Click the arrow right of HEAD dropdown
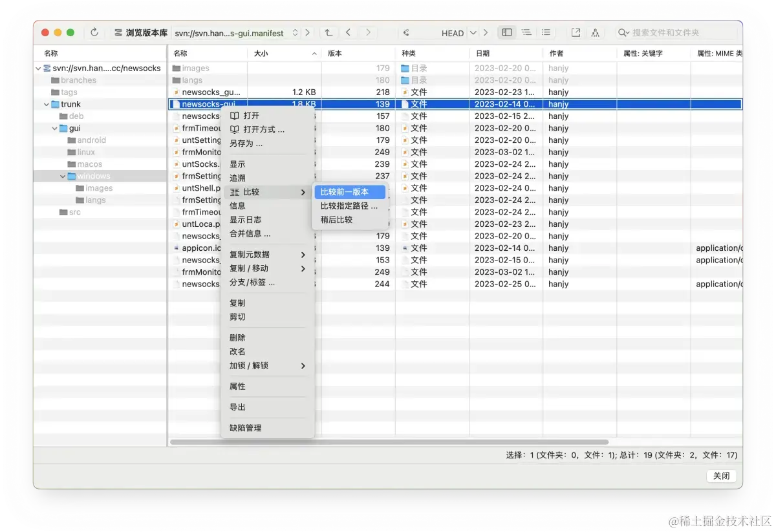The image size is (776, 532). [x=486, y=32]
